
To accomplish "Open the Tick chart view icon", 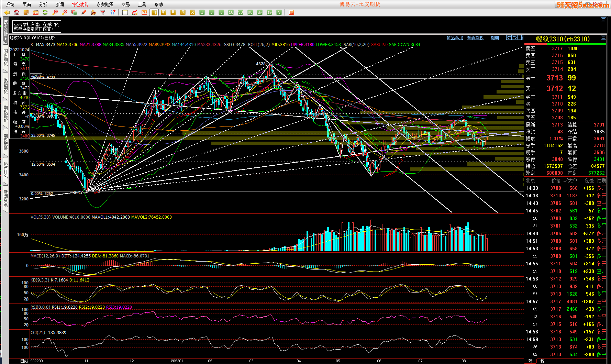I will [x=144, y=12].
